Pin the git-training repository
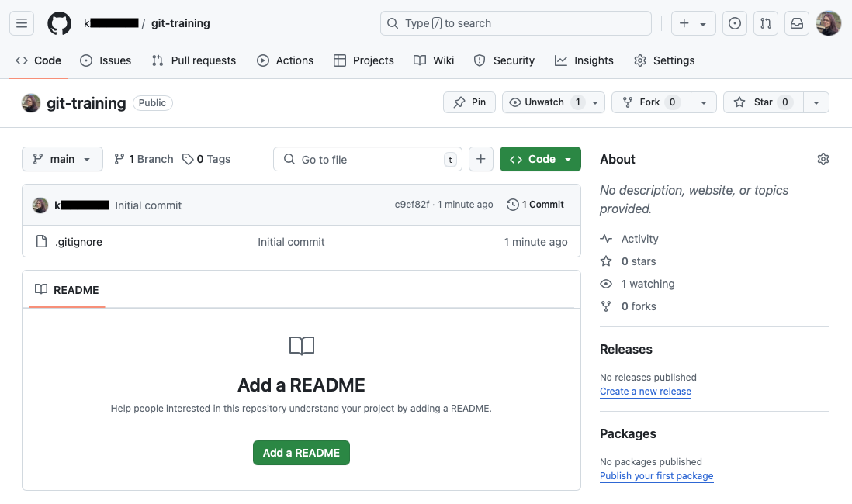This screenshot has width=852, height=504. coord(469,102)
